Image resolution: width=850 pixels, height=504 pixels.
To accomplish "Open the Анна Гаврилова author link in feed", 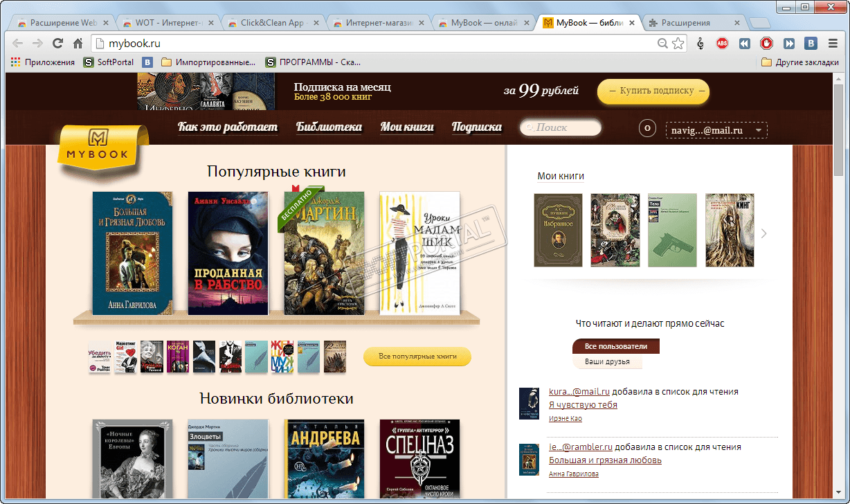I will pos(574,474).
